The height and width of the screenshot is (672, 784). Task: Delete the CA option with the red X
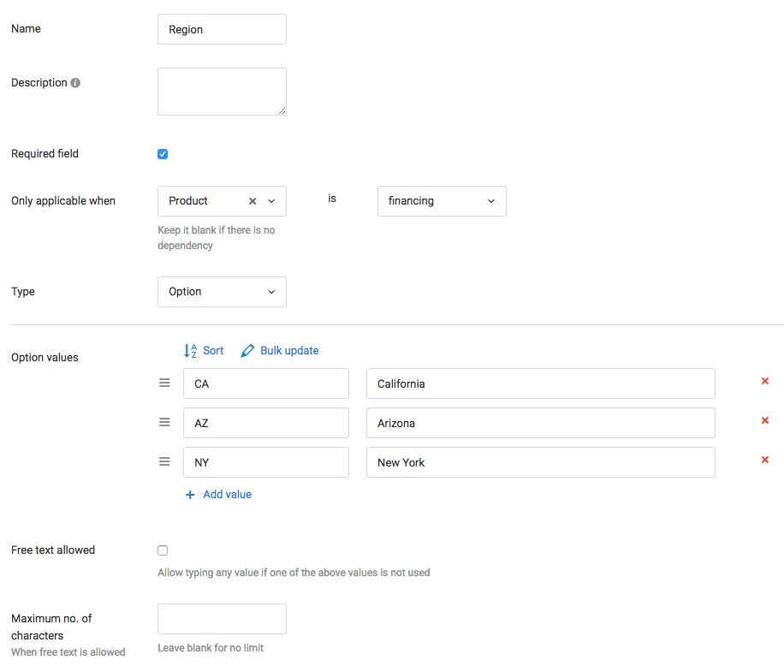[764, 381]
